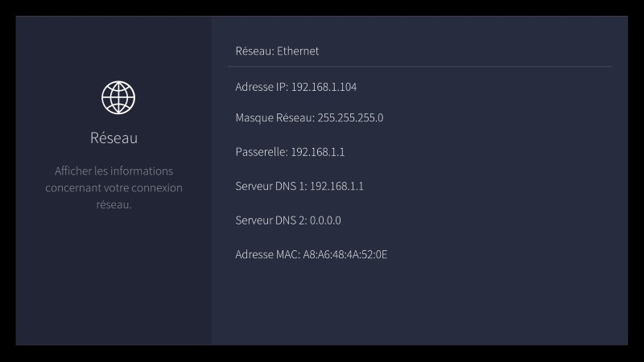Click the 'Serveur DNS 1' label
The height and width of the screenshot is (362, 644).
270,187
